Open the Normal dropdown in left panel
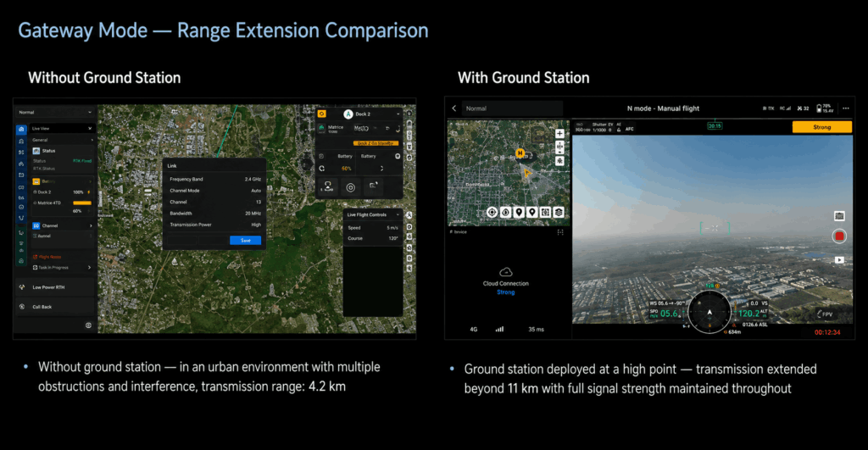Viewport: 868px width, 450px height. click(x=55, y=113)
